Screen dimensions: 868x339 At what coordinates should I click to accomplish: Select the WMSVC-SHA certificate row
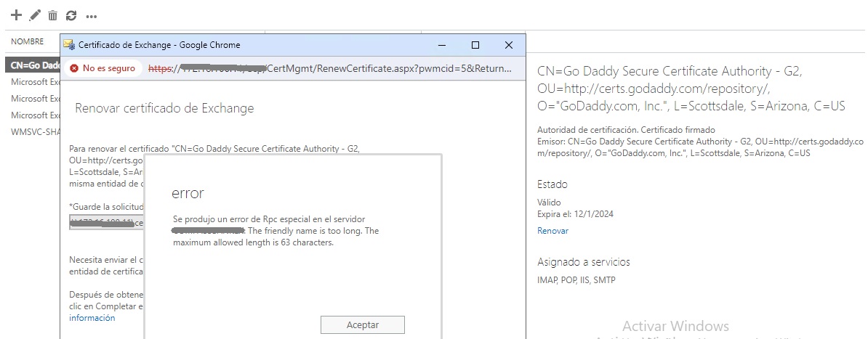[x=33, y=131]
